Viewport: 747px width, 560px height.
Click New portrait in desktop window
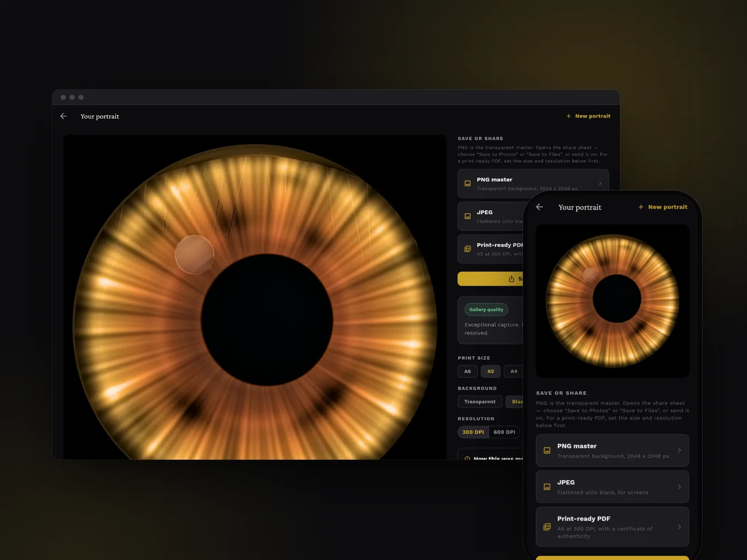click(588, 116)
